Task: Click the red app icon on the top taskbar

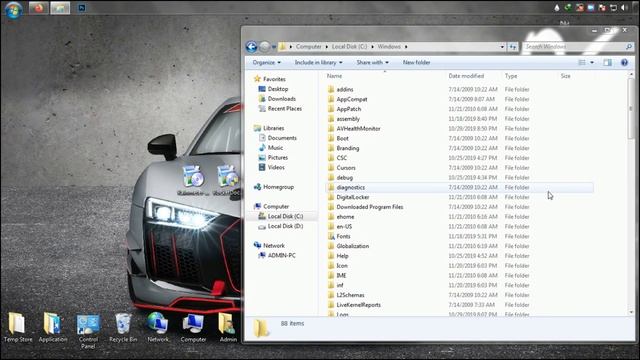Action: pyautogui.click(x=38, y=8)
